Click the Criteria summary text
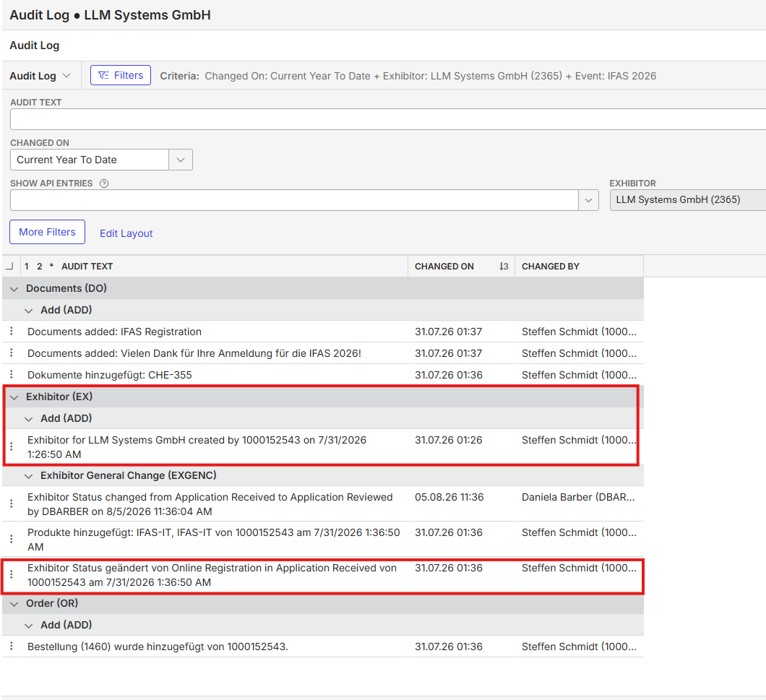 click(x=408, y=76)
